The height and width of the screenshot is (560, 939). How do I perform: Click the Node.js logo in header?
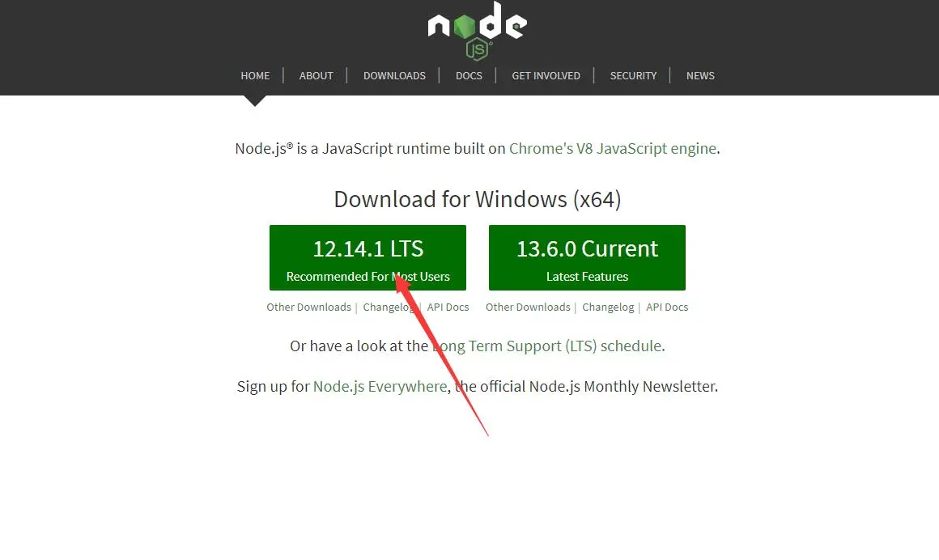pos(478,31)
